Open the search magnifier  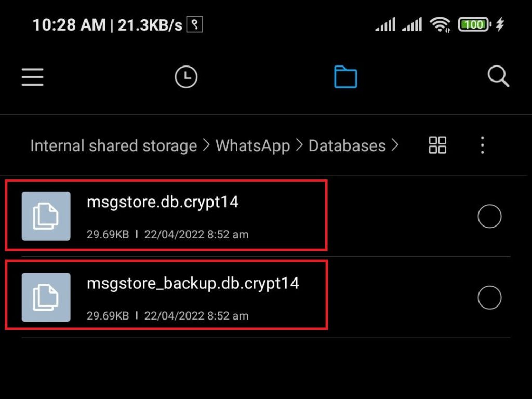[x=498, y=76]
